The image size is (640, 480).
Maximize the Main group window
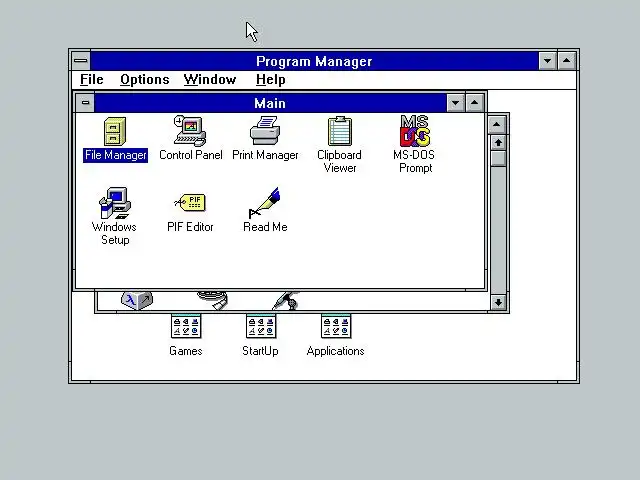tap(474, 103)
